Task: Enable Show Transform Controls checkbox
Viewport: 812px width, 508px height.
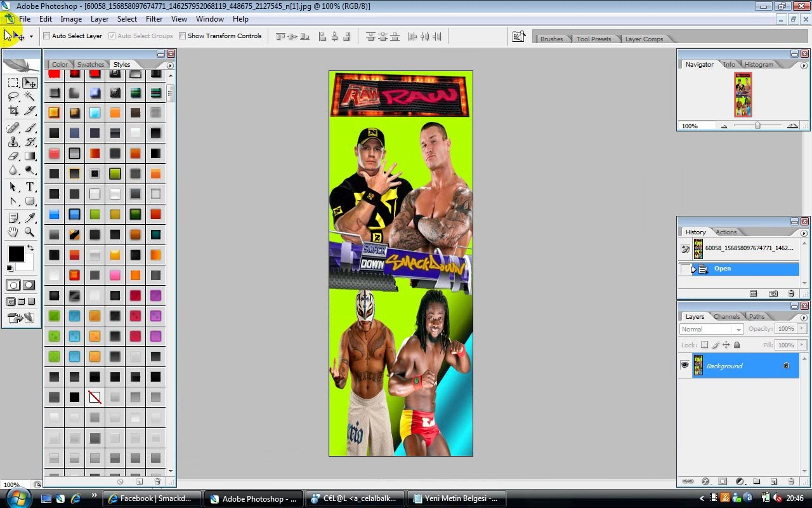Action: pos(182,36)
